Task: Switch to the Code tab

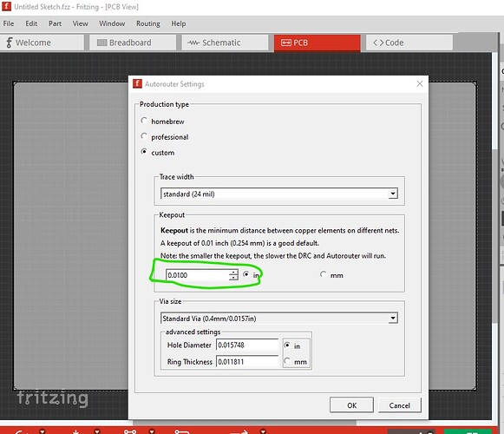Action: point(409,43)
